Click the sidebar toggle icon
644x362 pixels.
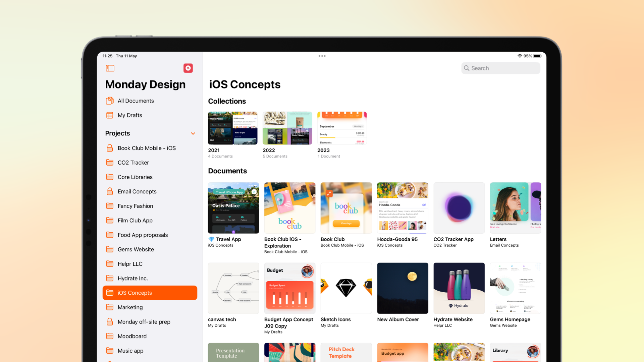point(110,68)
